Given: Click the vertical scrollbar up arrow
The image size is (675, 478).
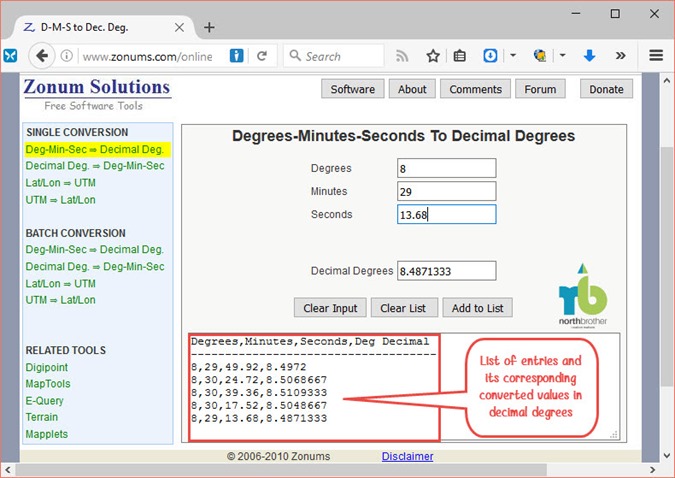Looking at the screenshot, I should pyautogui.click(x=666, y=81).
